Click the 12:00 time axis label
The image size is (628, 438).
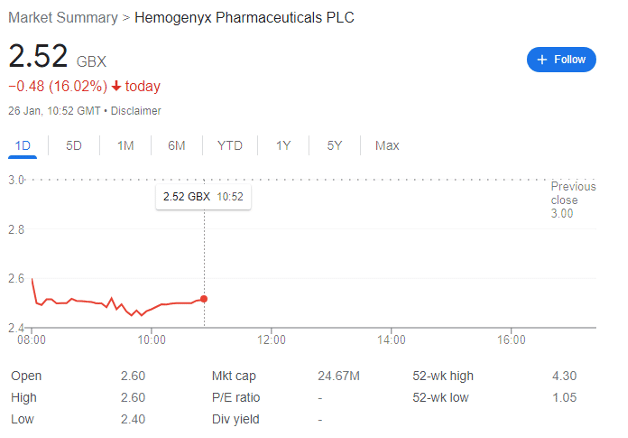click(x=271, y=340)
